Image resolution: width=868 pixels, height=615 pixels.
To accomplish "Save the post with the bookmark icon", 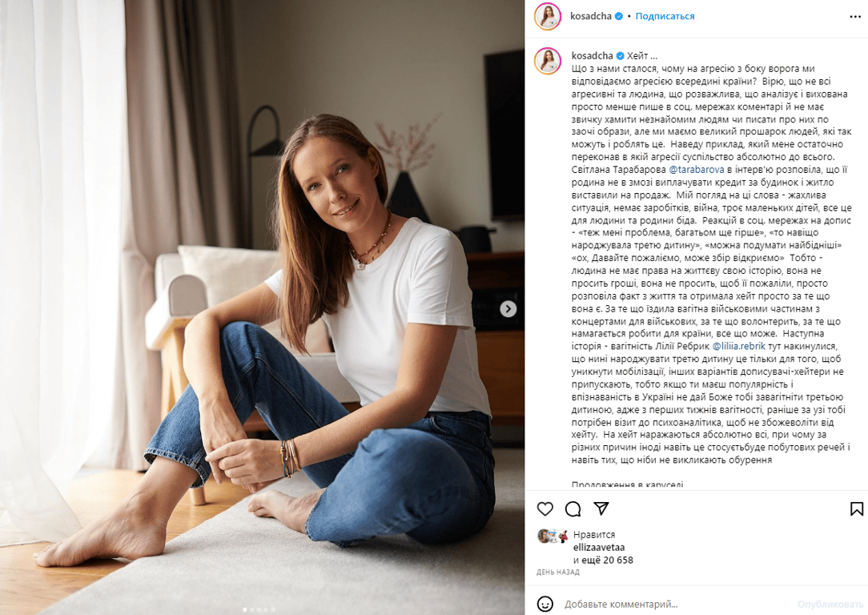I will [x=856, y=508].
